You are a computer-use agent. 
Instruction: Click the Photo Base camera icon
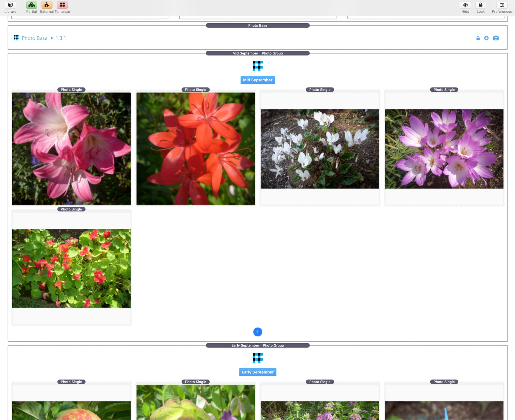tap(496, 38)
